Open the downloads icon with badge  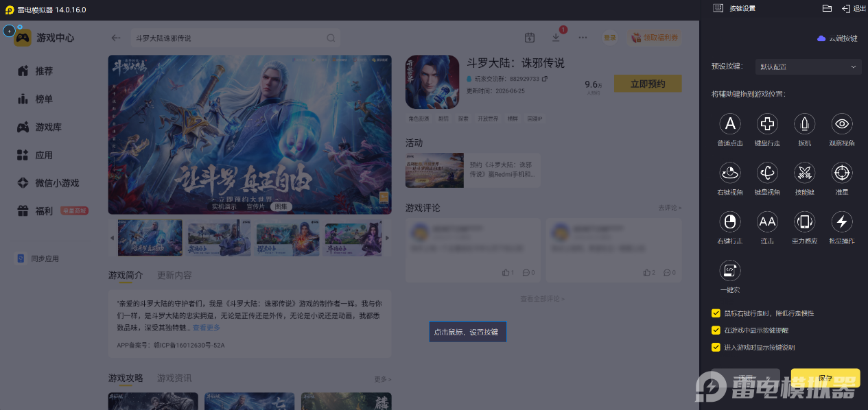[556, 38]
